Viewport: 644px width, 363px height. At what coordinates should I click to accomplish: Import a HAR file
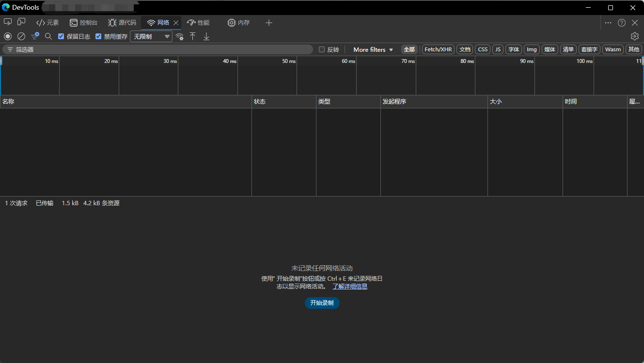point(192,36)
